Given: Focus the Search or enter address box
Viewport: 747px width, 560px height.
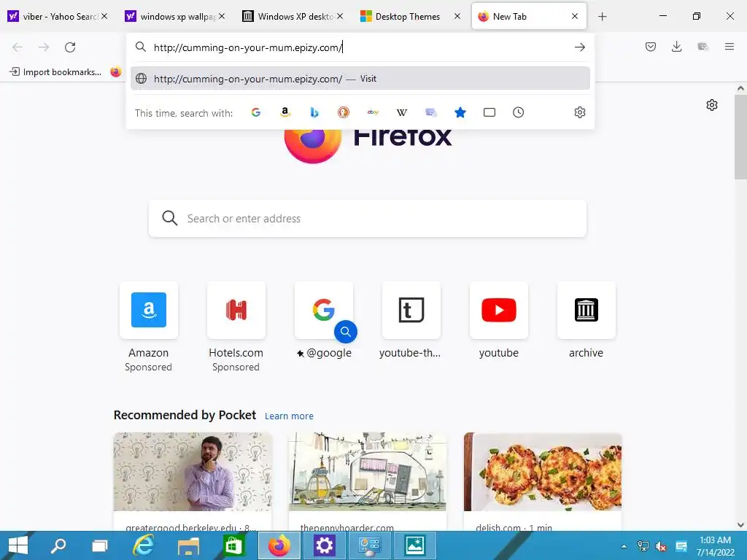Looking at the screenshot, I should point(368,219).
